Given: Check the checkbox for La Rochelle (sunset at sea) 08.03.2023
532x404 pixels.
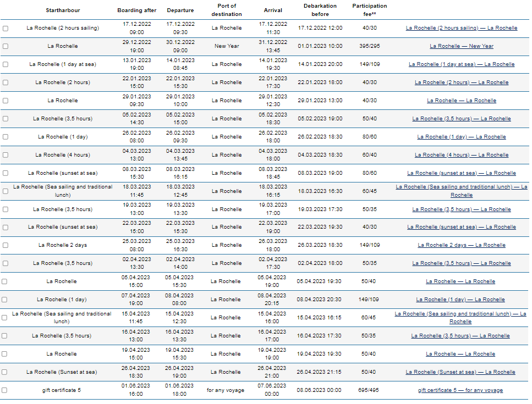Looking at the screenshot, I should point(5,173).
